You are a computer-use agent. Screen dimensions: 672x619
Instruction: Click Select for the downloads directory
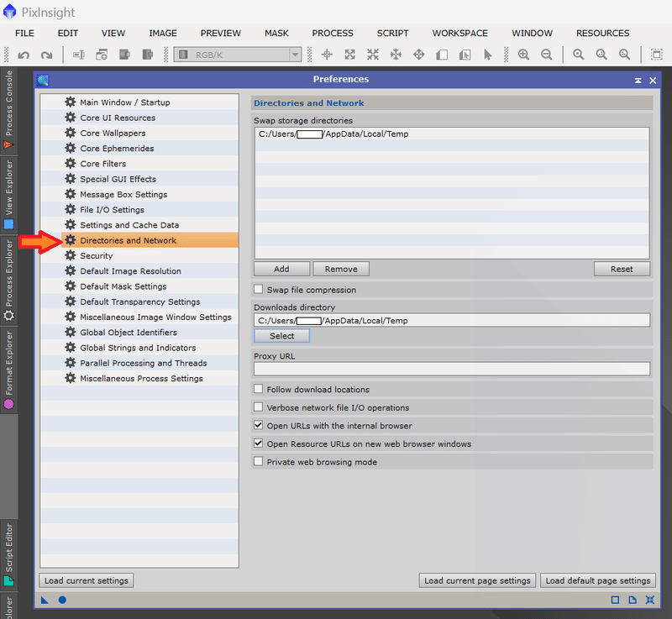coord(281,336)
